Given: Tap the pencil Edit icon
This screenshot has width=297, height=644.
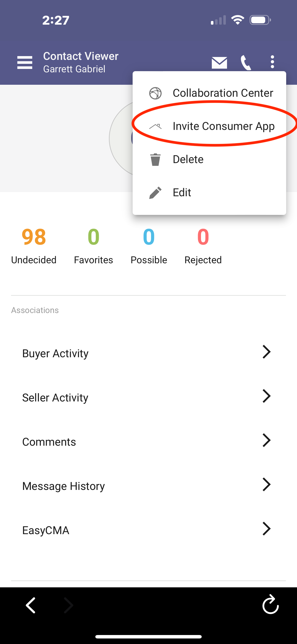Looking at the screenshot, I should (x=155, y=193).
